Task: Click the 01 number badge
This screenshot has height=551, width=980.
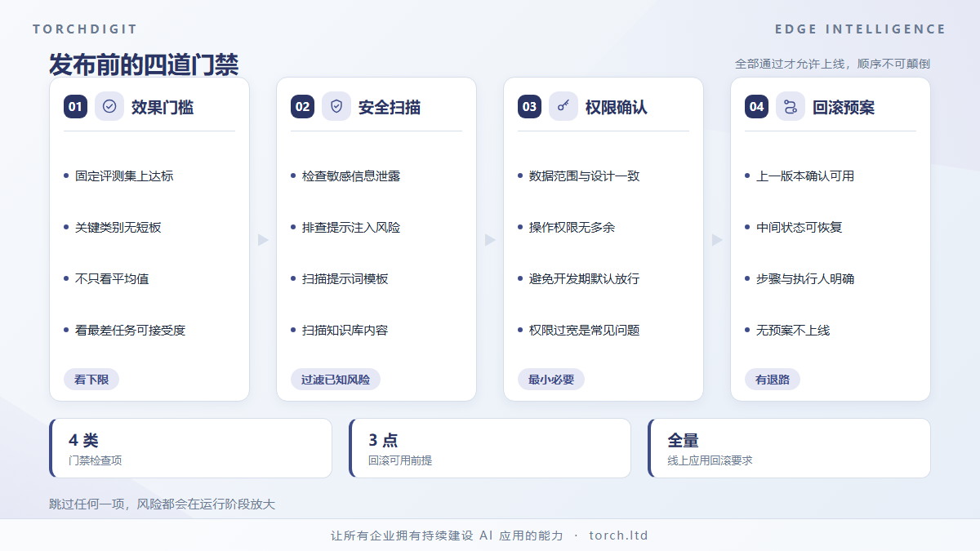Action: point(75,106)
